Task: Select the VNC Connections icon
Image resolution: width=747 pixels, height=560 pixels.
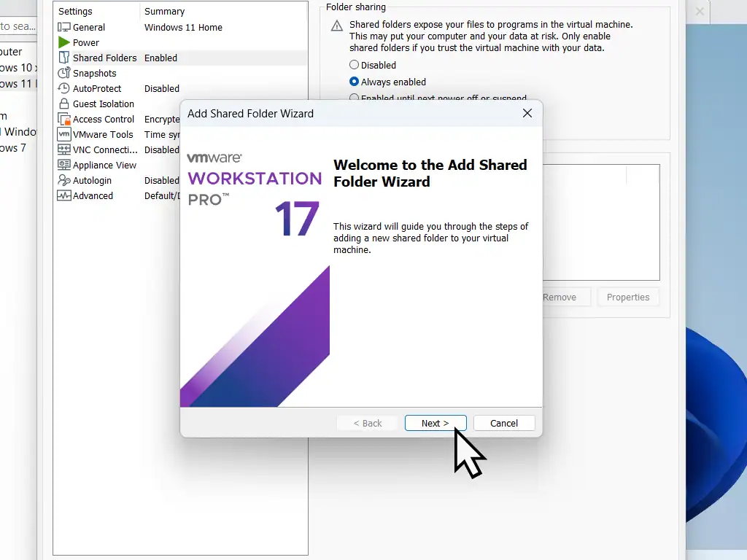Action: click(64, 149)
